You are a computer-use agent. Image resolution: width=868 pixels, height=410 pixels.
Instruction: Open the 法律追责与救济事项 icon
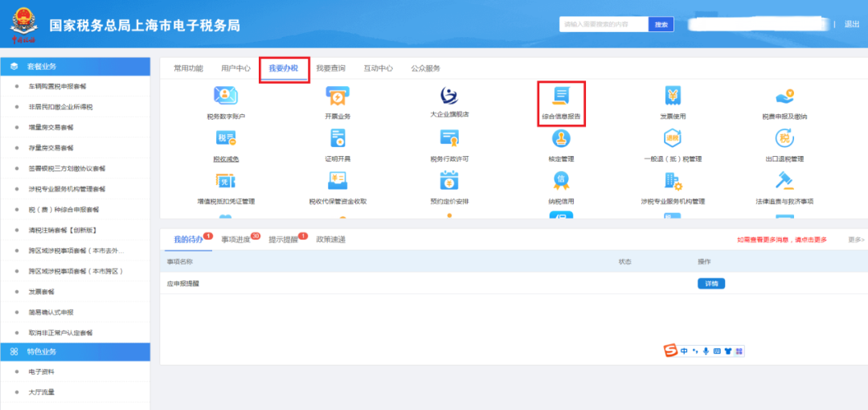[x=785, y=181]
